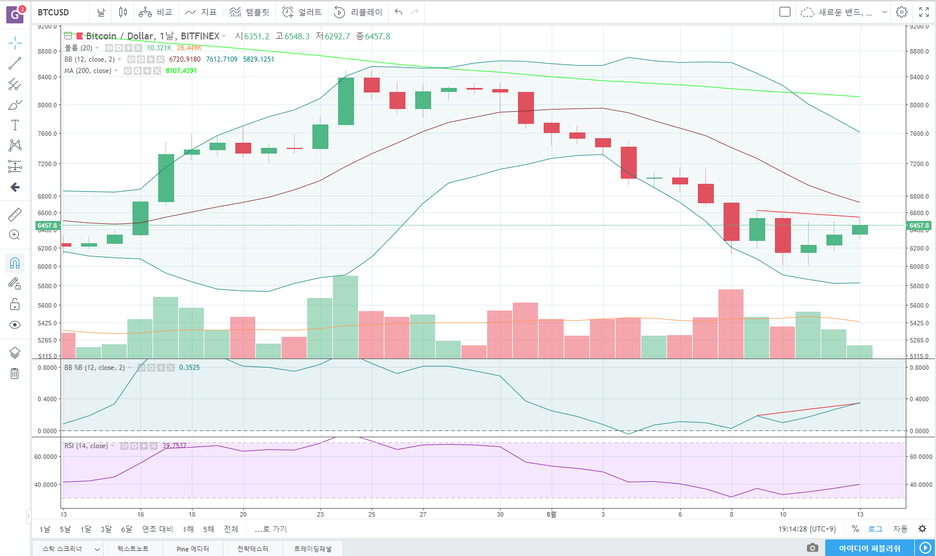Open the compare symbol tool
936x556 pixels.
[x=155, y=12]
